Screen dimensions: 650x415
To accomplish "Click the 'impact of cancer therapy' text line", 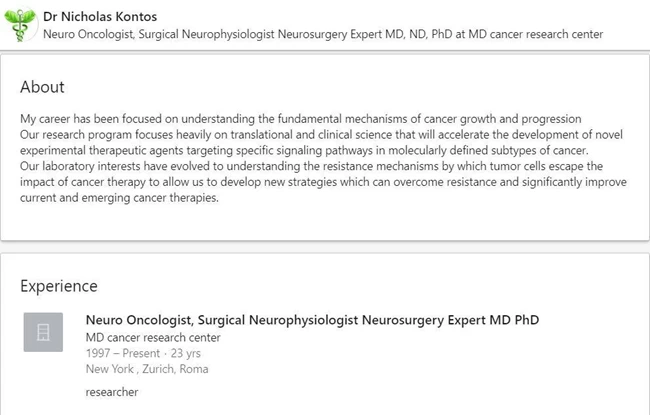I will tap(323, 182).
